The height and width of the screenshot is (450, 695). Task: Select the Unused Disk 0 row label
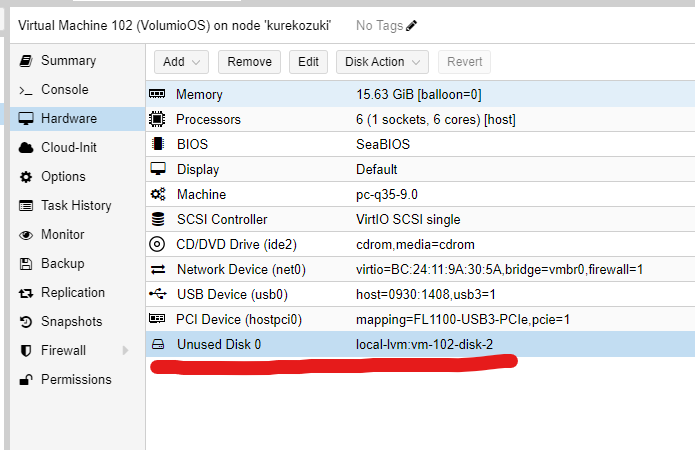(x=219, y=344)
